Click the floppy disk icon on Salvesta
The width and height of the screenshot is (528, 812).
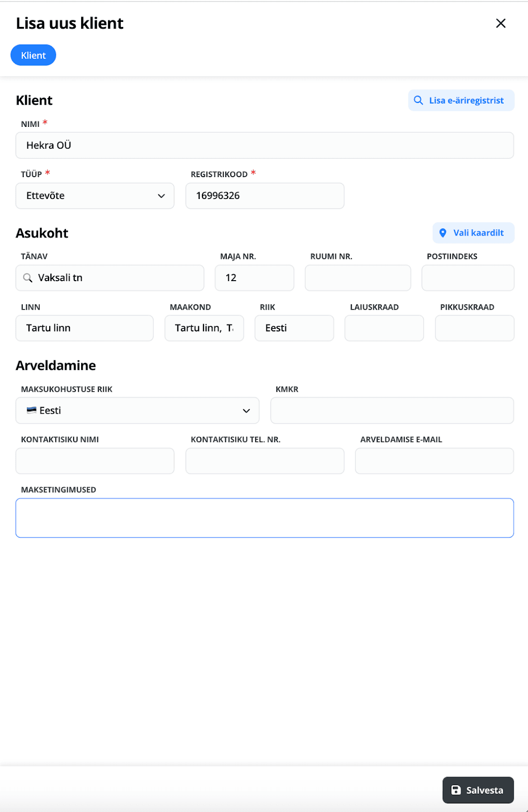pos(456,790)
